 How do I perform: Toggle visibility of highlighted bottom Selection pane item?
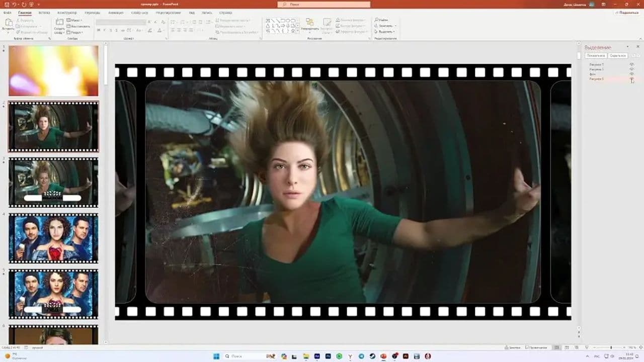(632, 79)
